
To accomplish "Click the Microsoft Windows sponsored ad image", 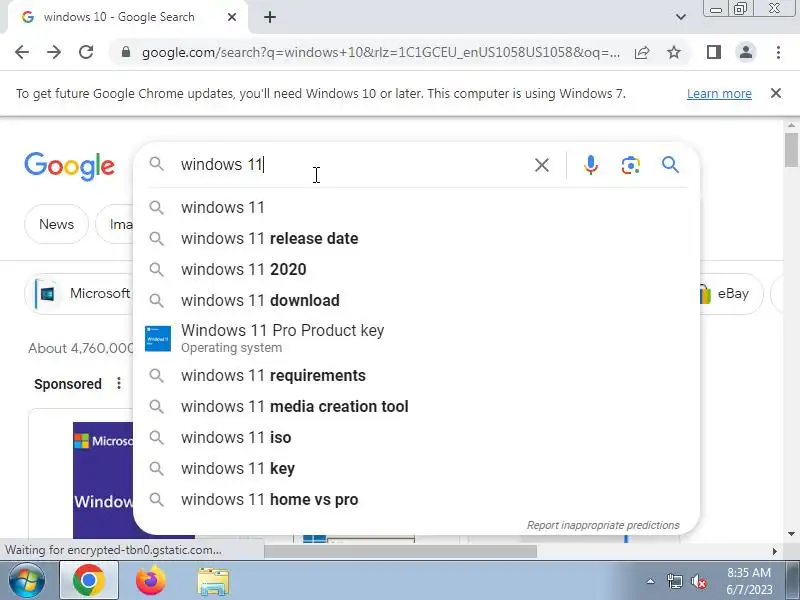I will [104, 480].
